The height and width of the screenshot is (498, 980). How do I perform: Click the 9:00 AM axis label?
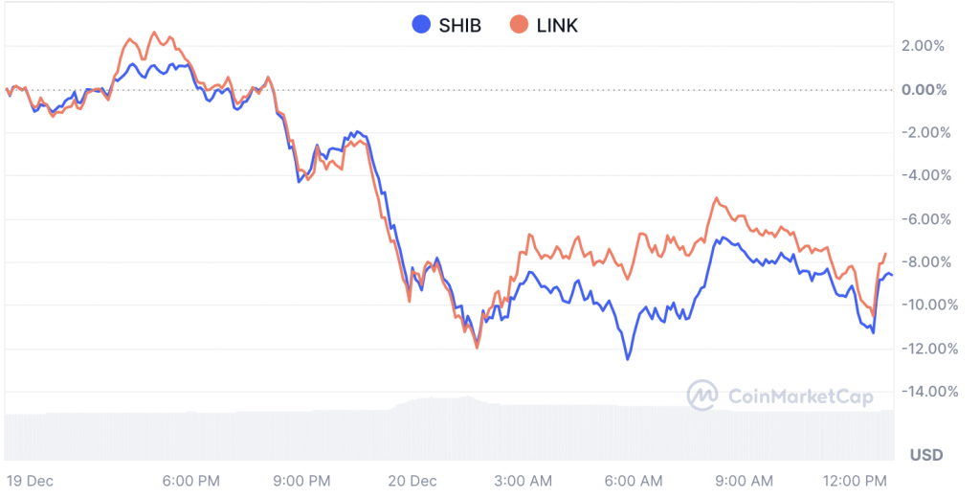pos(745,481)
